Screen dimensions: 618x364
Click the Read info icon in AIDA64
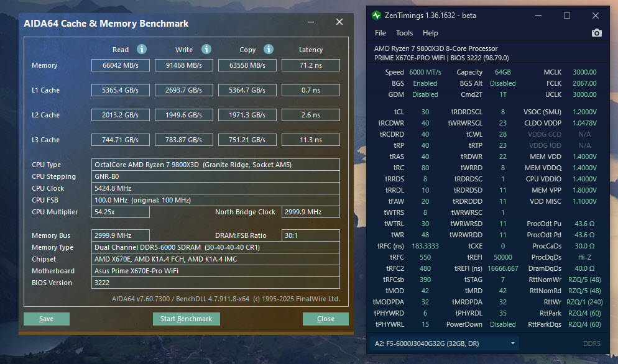click(x=142, y=49)
